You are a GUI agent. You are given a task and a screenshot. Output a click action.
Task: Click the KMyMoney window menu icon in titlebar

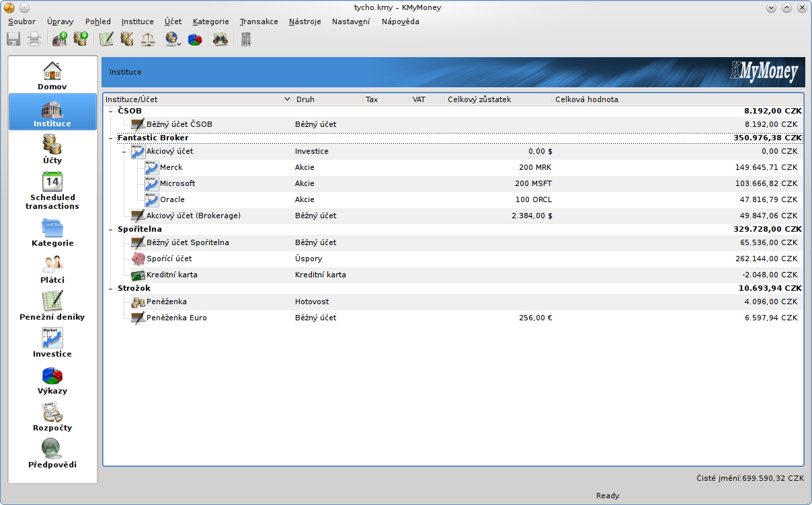pos(9,7)
